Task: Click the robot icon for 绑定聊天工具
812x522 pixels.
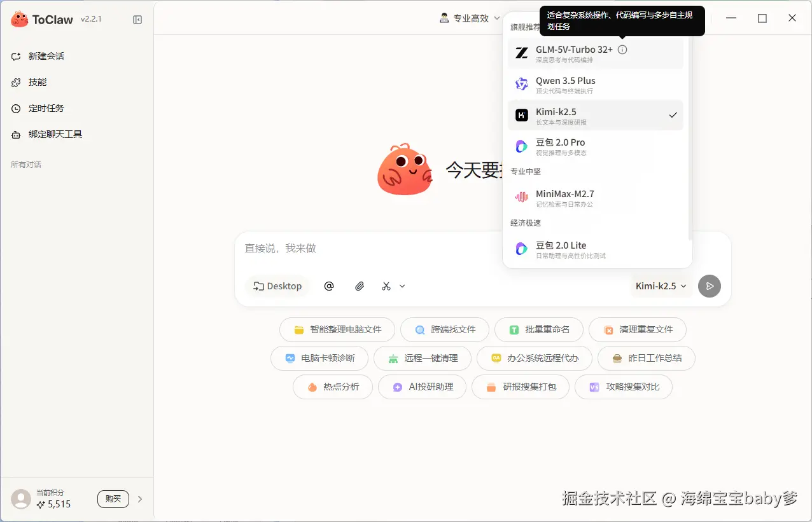Action: [x=17, y=134]
